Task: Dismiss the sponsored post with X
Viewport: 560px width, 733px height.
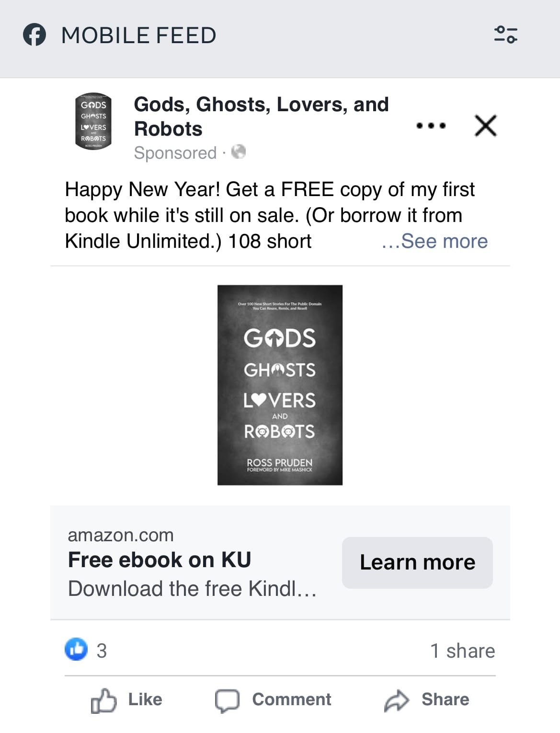Action: (485, 126)
